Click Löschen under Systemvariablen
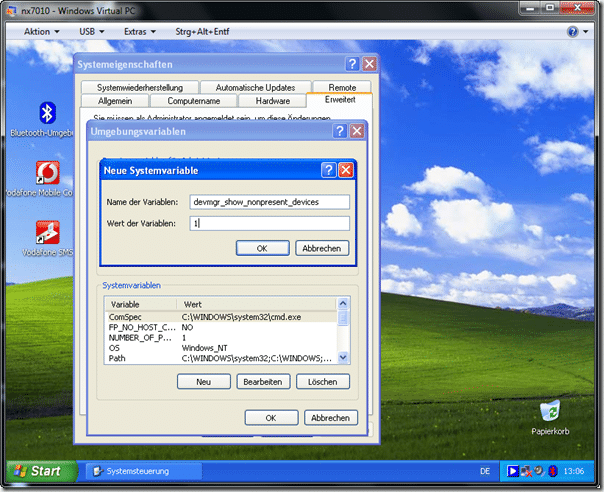604x492 pixels. (x=323, y=381)
